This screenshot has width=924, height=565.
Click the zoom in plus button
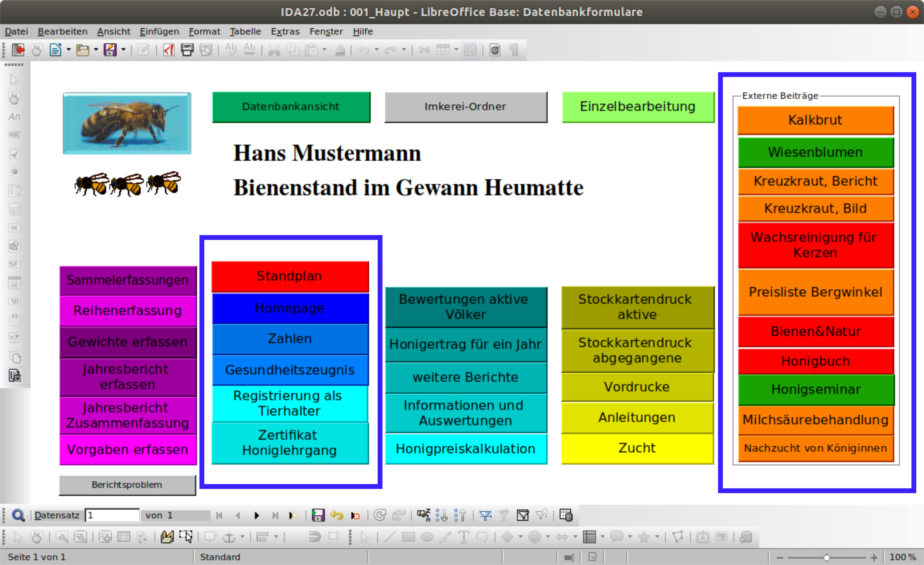[874, 558]
